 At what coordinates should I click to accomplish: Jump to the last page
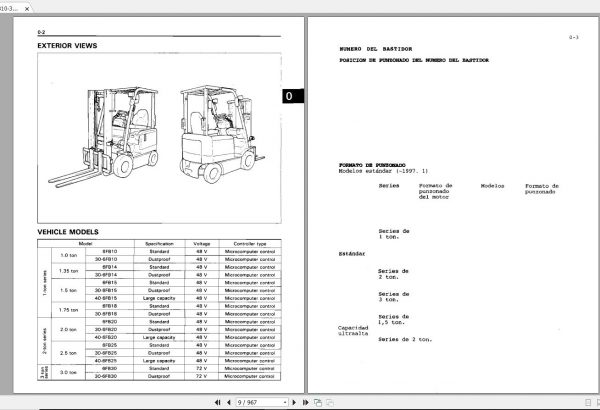(305, 402)
